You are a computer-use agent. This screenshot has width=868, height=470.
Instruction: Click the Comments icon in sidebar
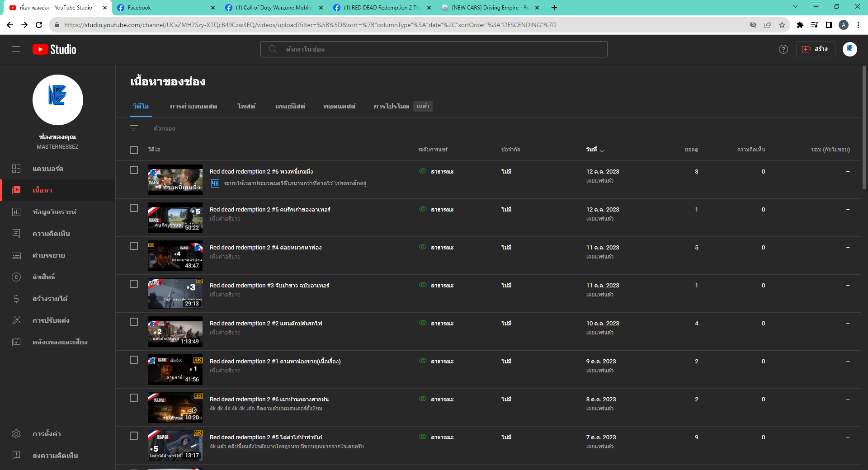click(x=16, y=234)
